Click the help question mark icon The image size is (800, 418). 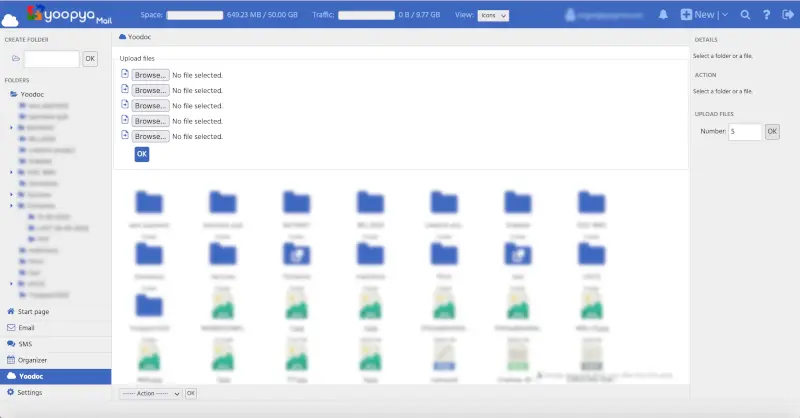[765, 15]
